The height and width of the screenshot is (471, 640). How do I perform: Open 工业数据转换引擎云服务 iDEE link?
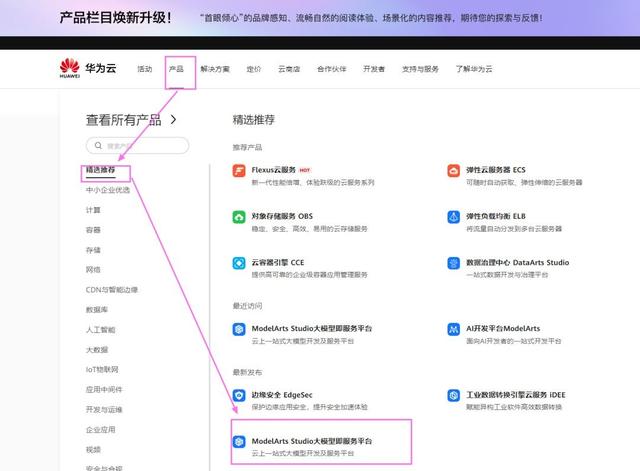(x=516, y=395)
